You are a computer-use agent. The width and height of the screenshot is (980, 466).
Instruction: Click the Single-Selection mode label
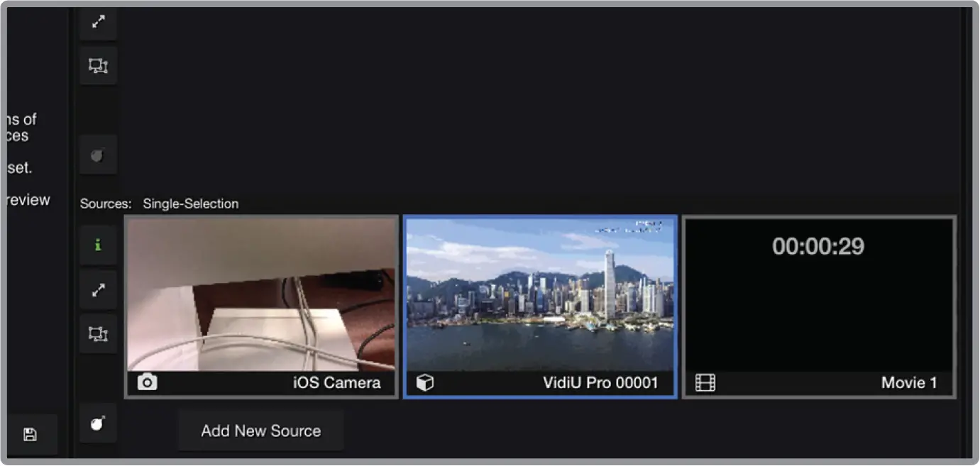[191, 204]
